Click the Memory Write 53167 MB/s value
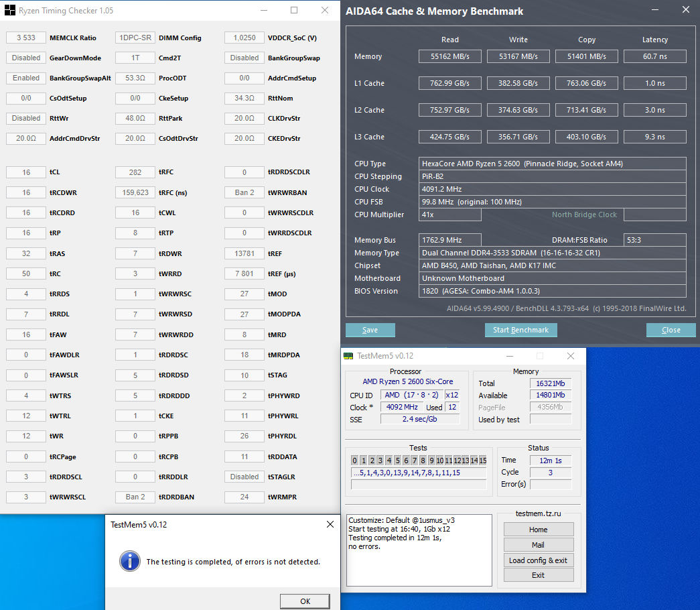 click(518, 56)
